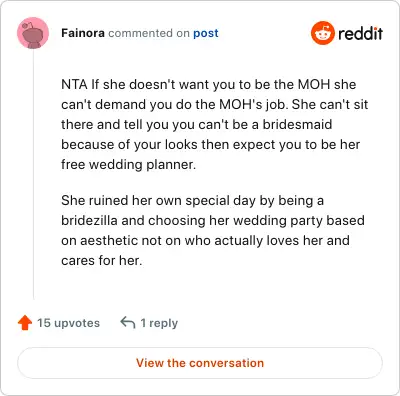Click Fainora's pink avatar icon
400x396 pixels.
pyautogui.click(x=33, y=33)
